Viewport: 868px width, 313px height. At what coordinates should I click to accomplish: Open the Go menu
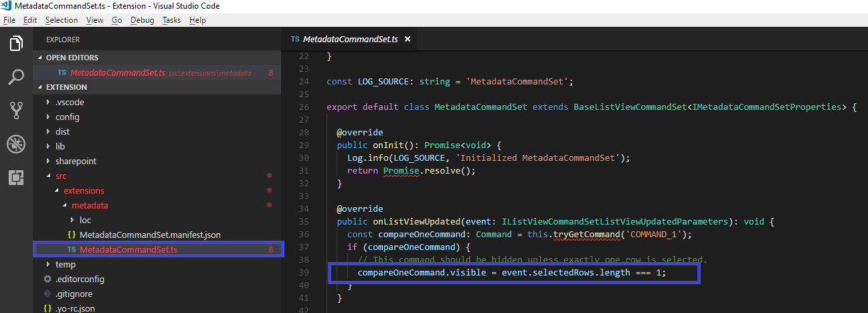[116, 20]
